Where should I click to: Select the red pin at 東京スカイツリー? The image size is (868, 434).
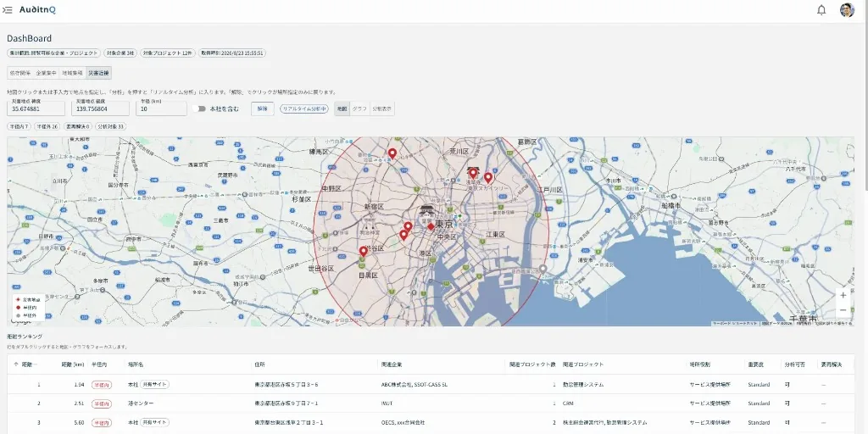point(487,178)
